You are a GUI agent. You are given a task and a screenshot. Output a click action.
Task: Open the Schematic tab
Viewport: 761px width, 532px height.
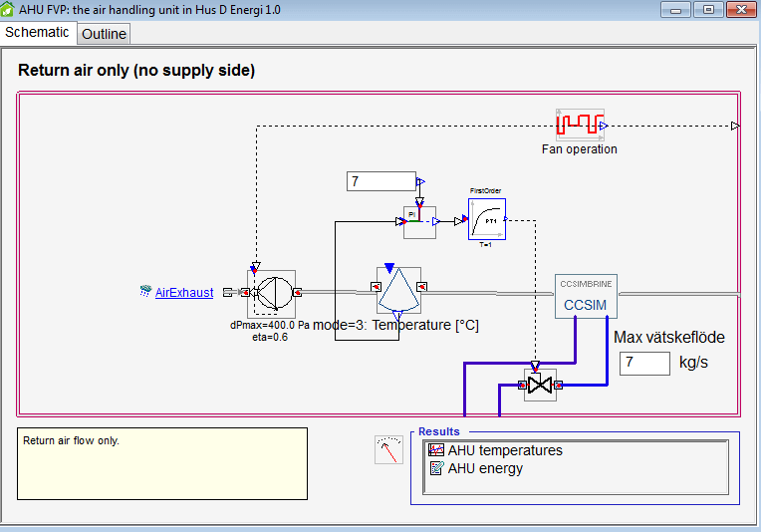[38, 33]
